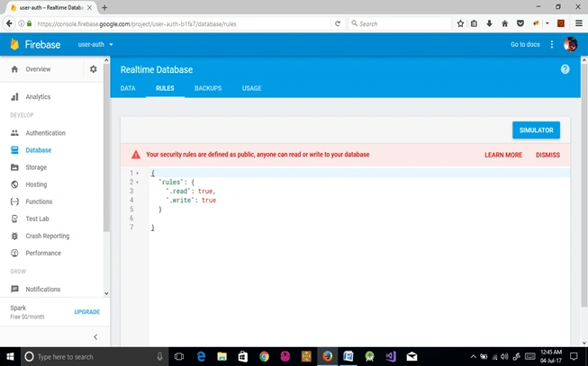Click the Firebase logo icon
This screenshot has height=366, width=588.
14,44
